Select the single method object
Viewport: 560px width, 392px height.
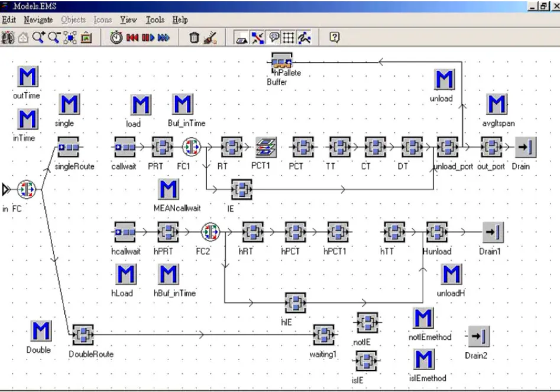[69, 104]
